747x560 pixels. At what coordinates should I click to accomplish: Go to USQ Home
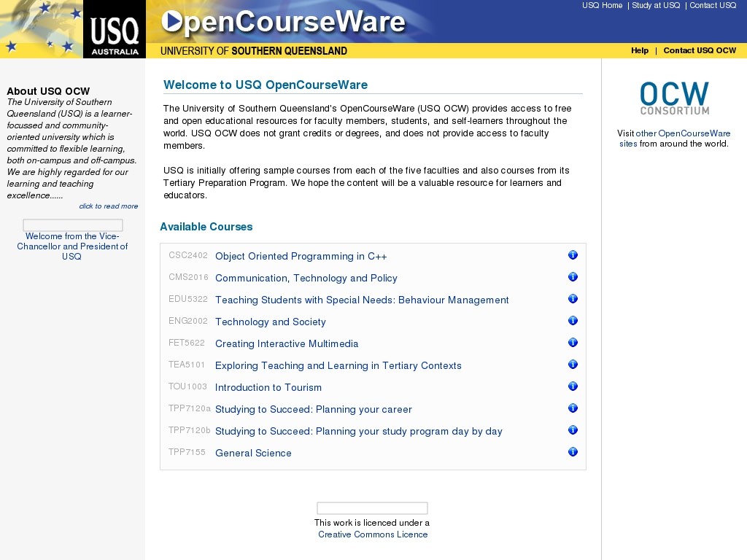tap(602, 5)
